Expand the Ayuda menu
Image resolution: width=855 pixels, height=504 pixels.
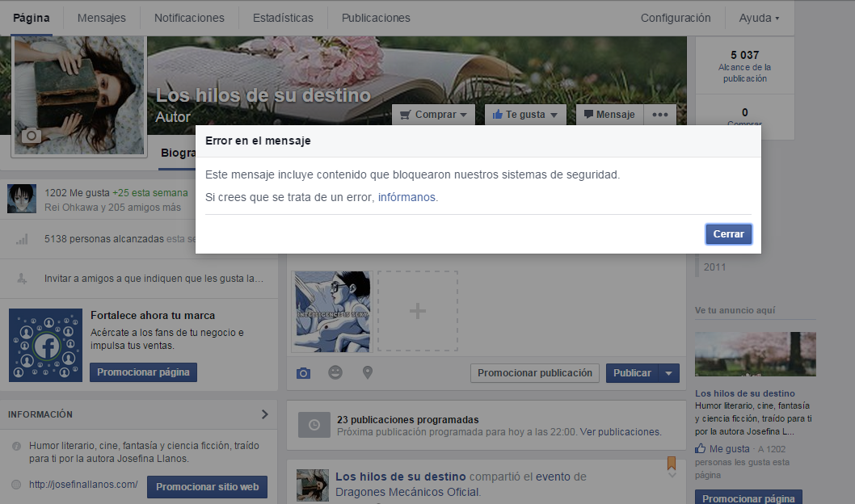759,18
